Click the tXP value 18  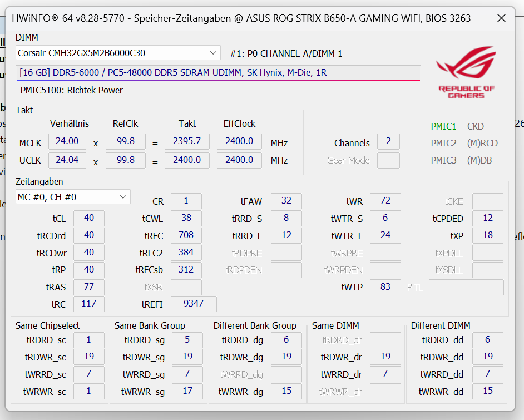pyautogui.click(x=488, y=235)
